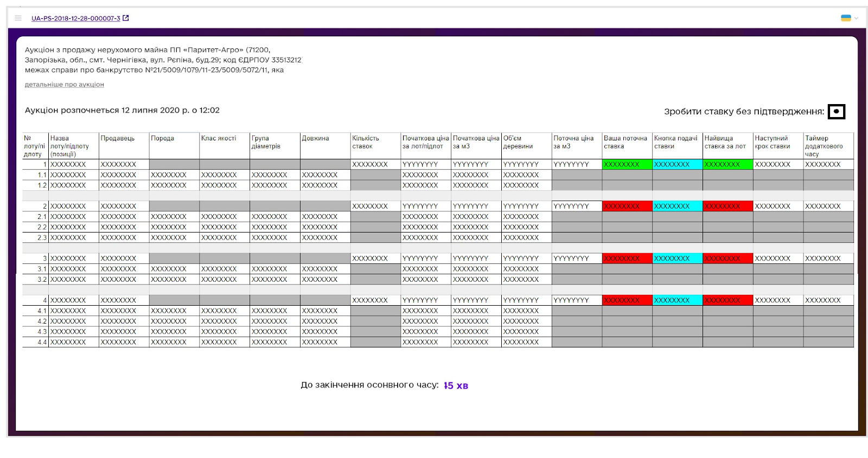Click the external link icon beside the auction ID
The width and height of the screenshot is (868, 458).
pos(126,18)
